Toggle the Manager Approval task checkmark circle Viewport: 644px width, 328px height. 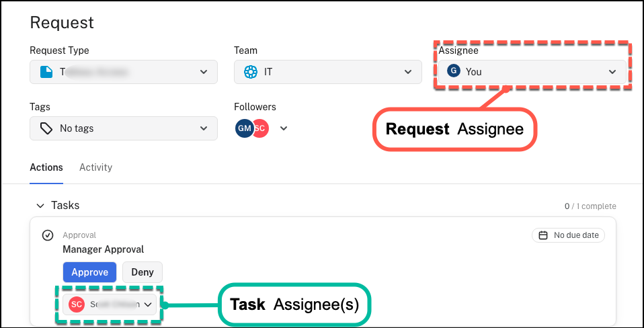click(x=48, y=235)
